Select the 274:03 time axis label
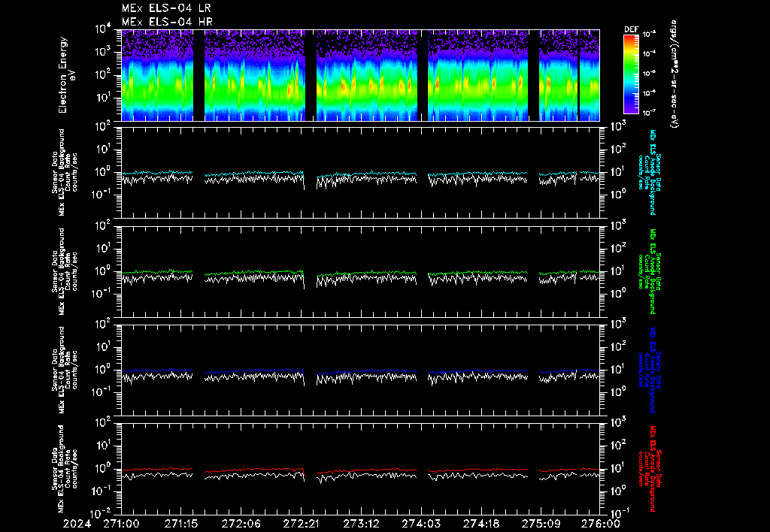Screen dimensions: 770x532 tap(422, 523)
